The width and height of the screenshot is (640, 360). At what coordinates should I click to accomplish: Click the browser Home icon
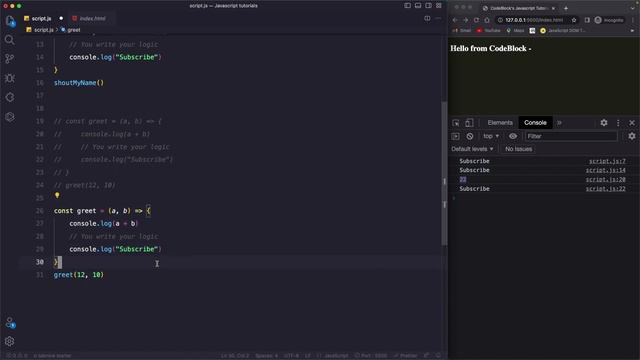(487, 20)
